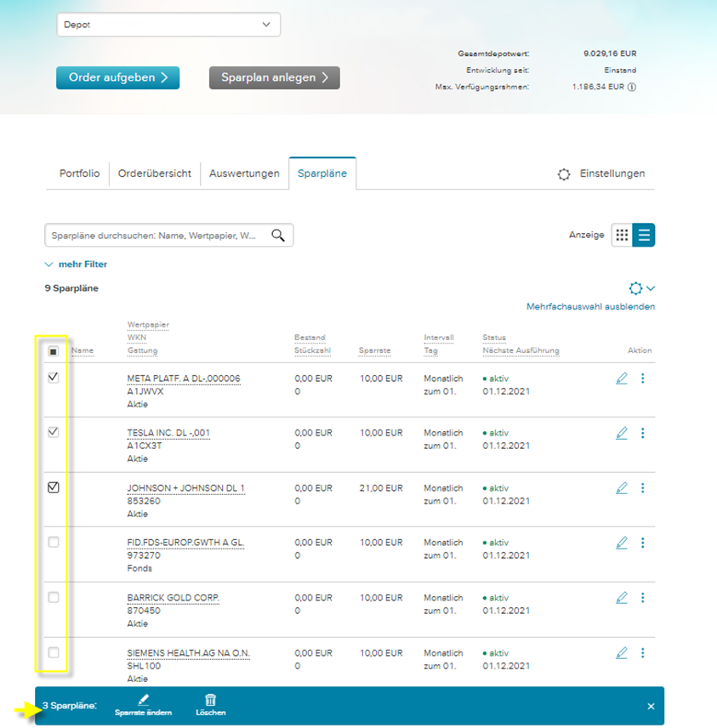Image resolution: width=717 pixels, height=728 pixels.
Task: Click Order aufgeben button
Action: coord(118,77)
